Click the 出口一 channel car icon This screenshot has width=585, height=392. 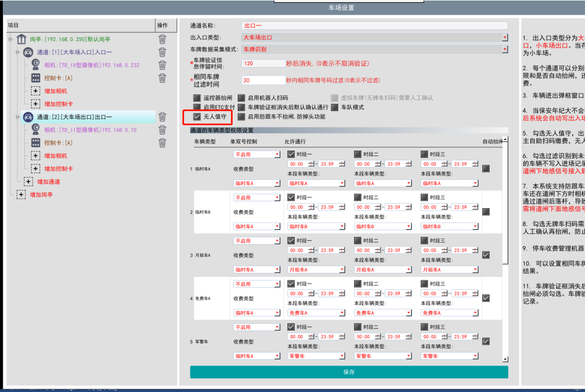28,117
